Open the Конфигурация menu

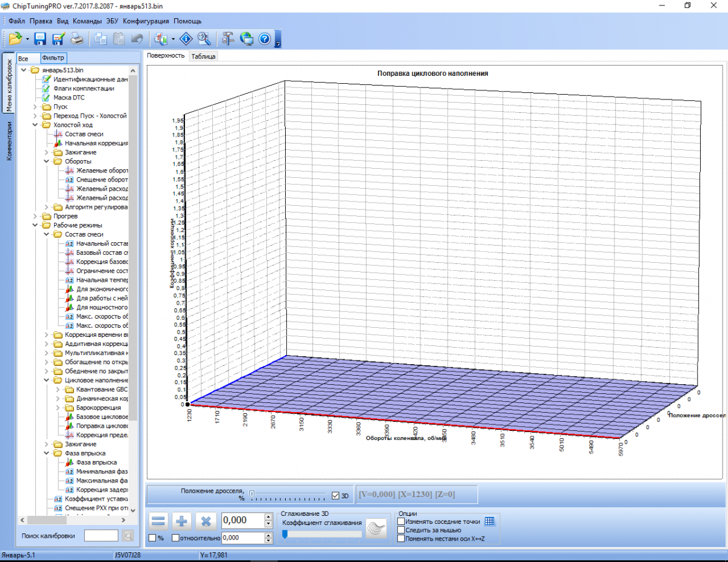point(146,21)
